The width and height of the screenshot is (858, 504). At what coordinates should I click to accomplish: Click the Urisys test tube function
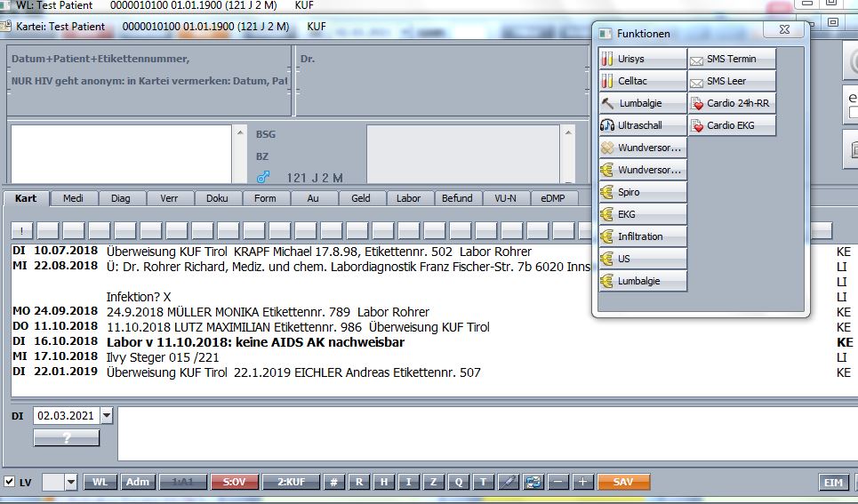[x=643, y=59]
